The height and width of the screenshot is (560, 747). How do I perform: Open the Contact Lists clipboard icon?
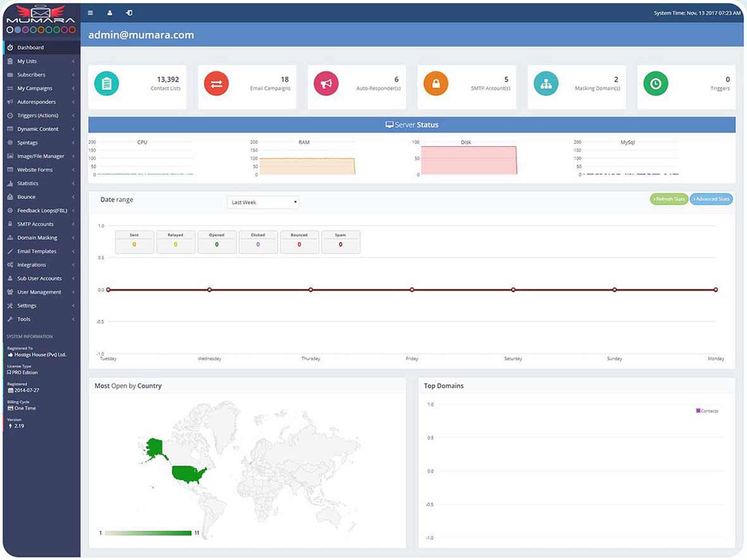106,82
